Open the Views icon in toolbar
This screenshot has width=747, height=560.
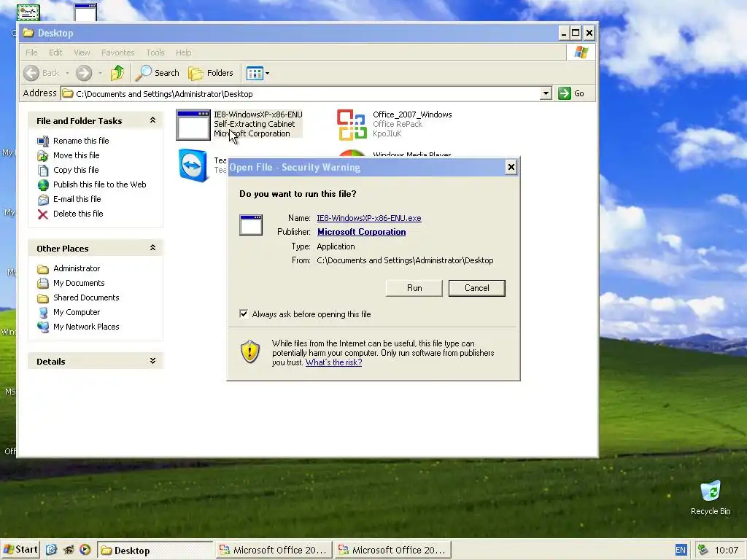pos(255,74)
